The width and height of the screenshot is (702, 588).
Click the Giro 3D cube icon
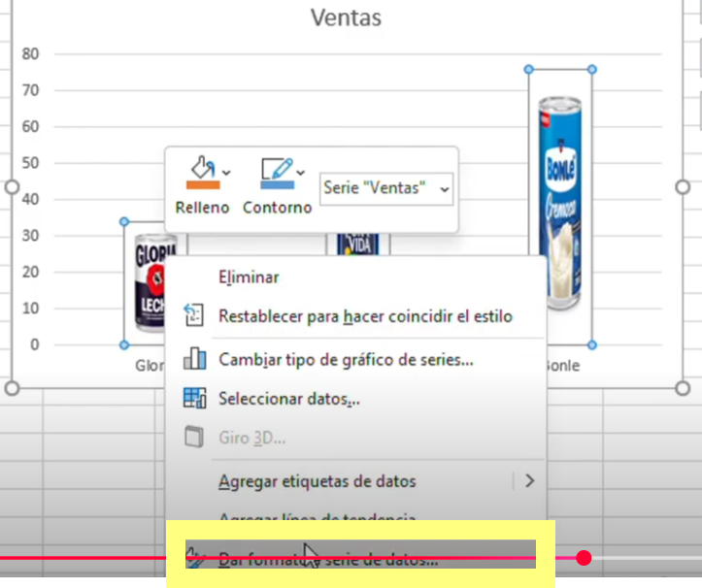pos(194,437)
